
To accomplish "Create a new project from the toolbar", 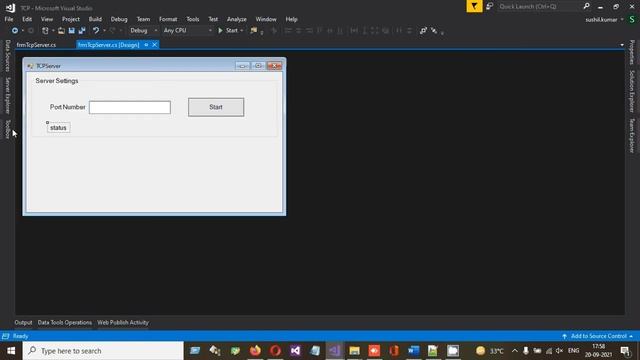I will click(x=45, y=31).
